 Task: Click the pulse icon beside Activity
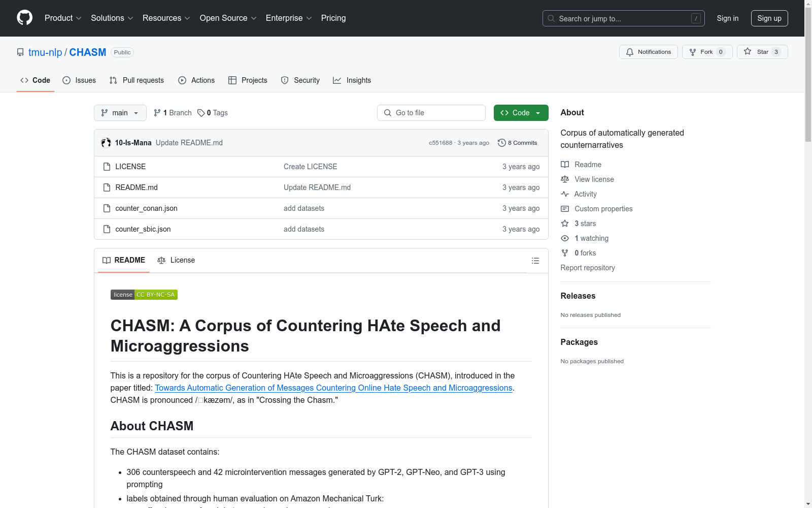point(565,194)
